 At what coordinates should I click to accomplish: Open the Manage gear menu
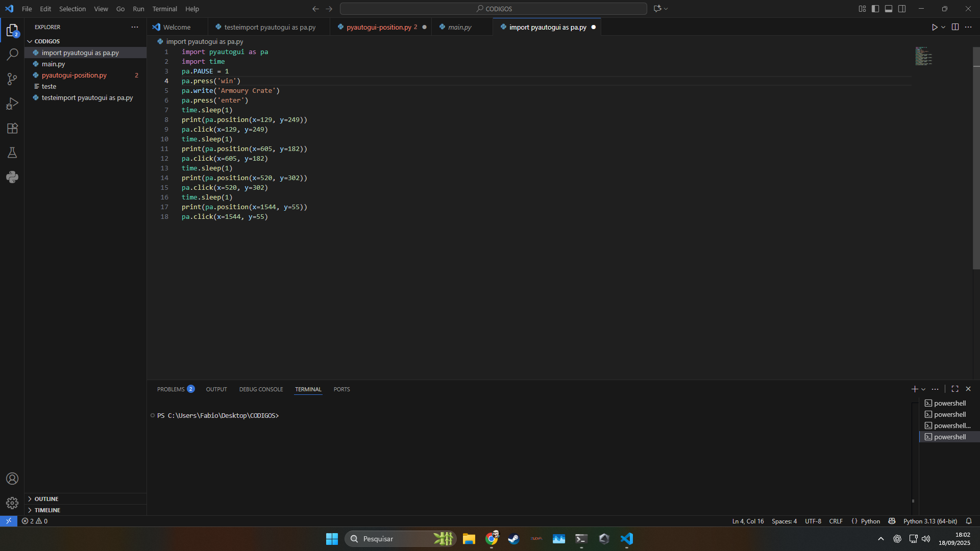[x=12, y=503]
